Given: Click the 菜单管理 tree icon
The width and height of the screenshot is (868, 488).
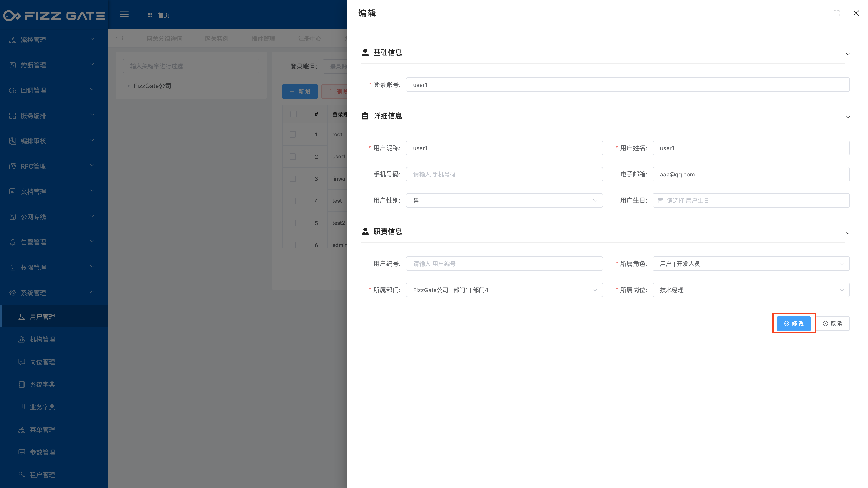Looking at the screenshot, I should [21, 429].
